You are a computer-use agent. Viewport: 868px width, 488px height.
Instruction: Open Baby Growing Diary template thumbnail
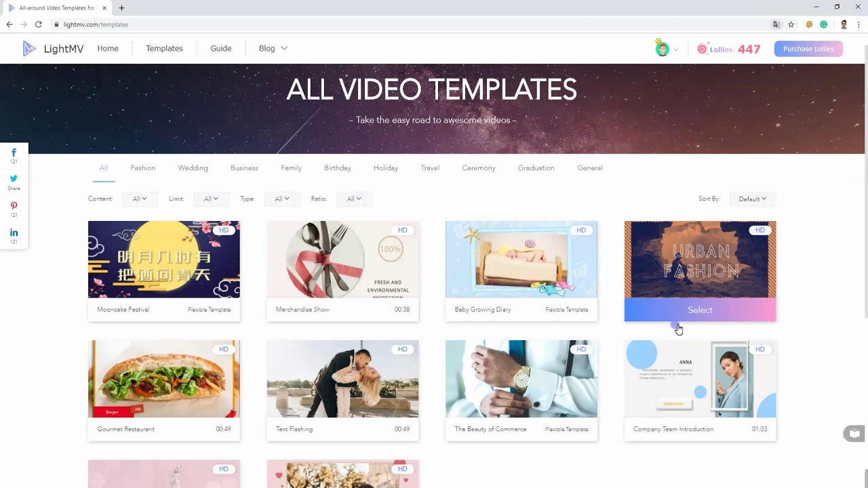tap(521, 260)
